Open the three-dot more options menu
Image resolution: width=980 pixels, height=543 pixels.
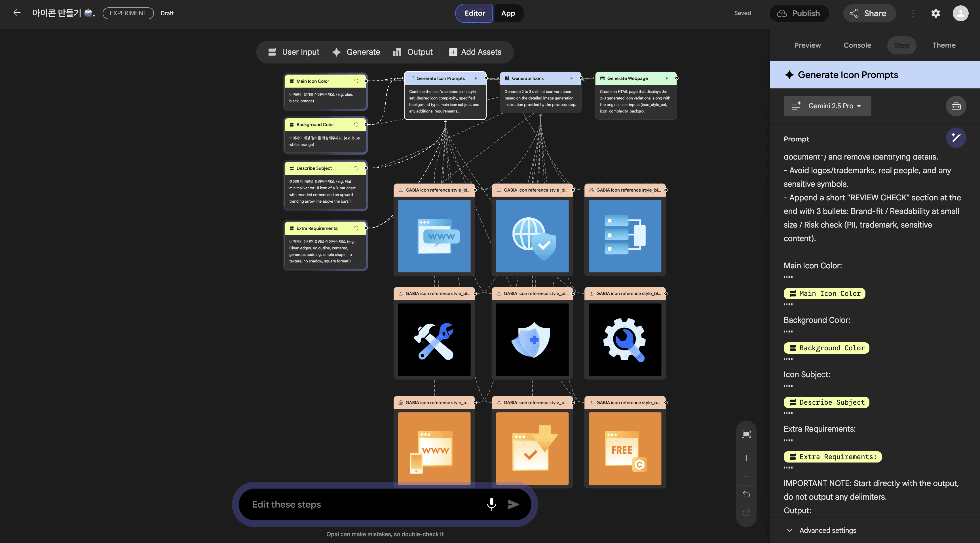[913, 13]
